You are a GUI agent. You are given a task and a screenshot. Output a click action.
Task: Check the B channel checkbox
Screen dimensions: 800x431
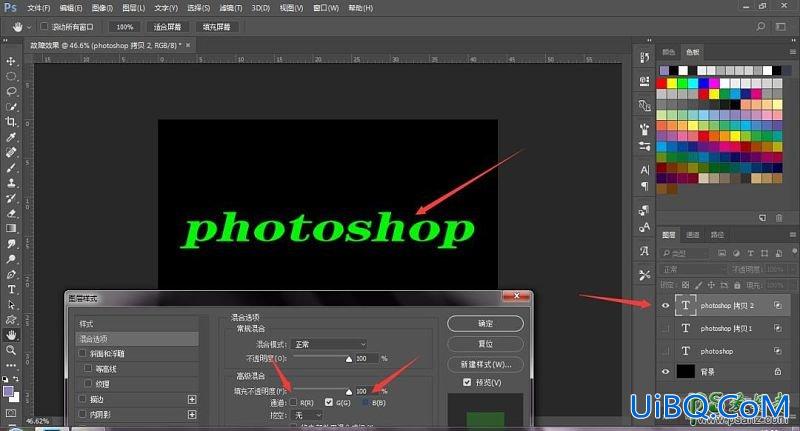pos(365,402)
